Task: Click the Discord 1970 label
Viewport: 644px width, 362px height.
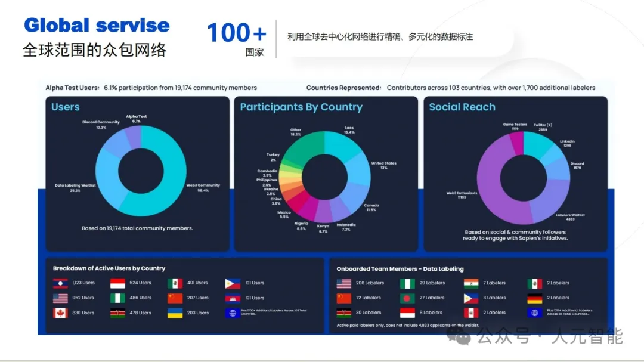Action: (x=577, y=165)
